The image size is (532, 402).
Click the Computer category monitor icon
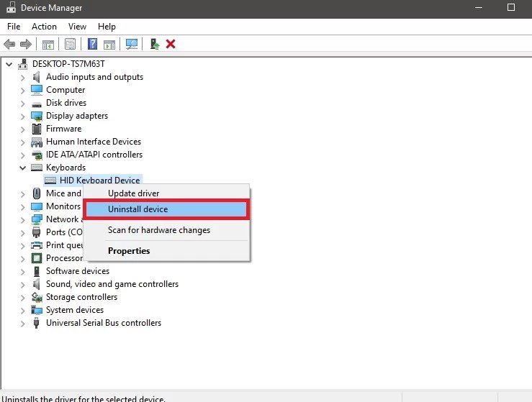point(37,90)
